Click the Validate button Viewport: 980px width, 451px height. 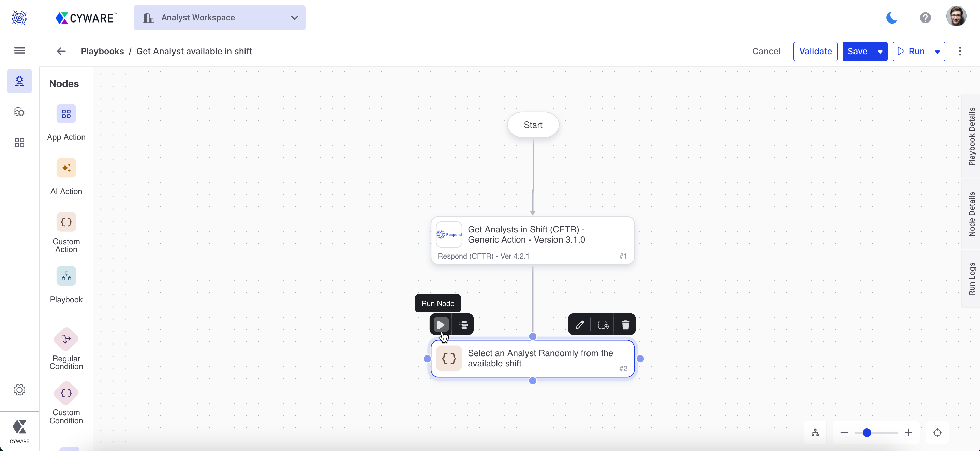coord(815,52)
